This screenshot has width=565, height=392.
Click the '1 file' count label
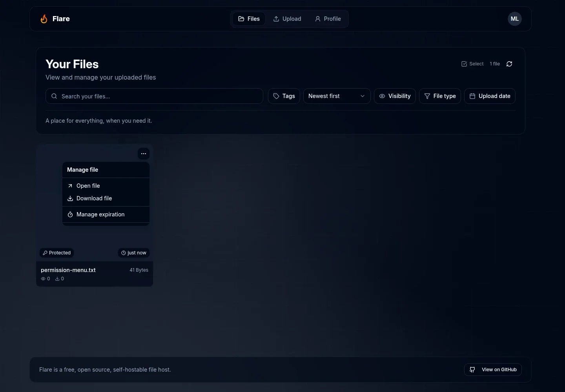tap(495, 64)
